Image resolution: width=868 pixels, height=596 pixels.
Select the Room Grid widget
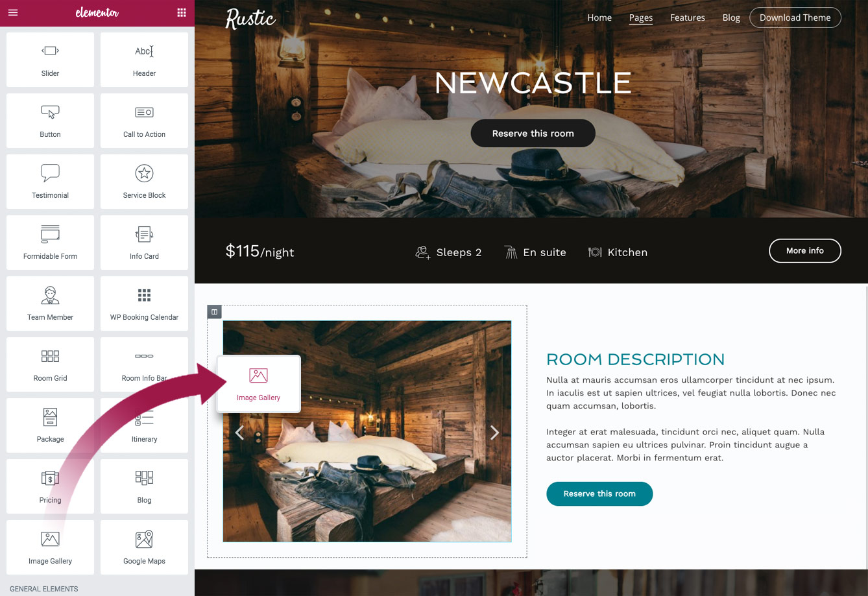pos(50,364)
